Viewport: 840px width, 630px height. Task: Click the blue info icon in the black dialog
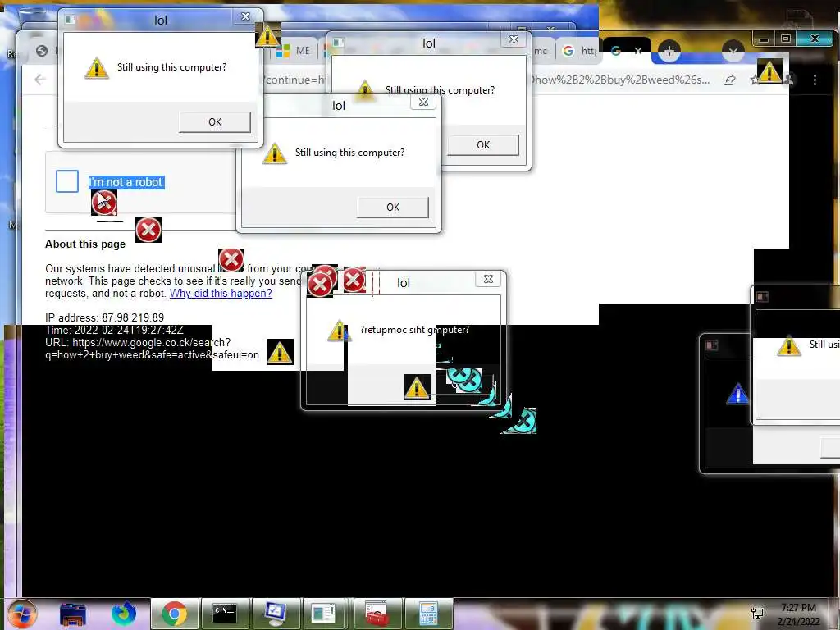(737, 394)
